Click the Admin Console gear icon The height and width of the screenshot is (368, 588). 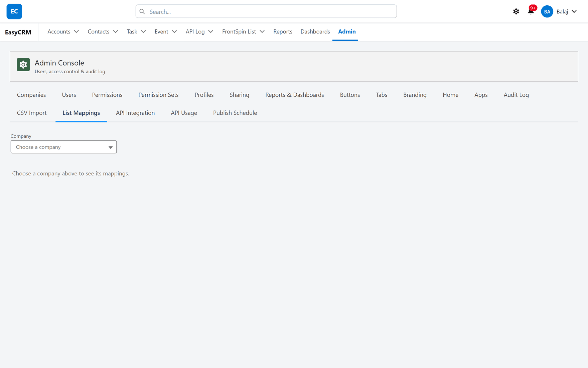[23, 65]
